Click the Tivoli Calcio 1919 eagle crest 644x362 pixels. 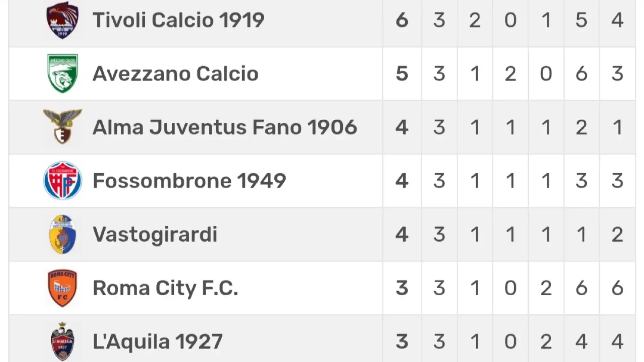tap(62, 20)
